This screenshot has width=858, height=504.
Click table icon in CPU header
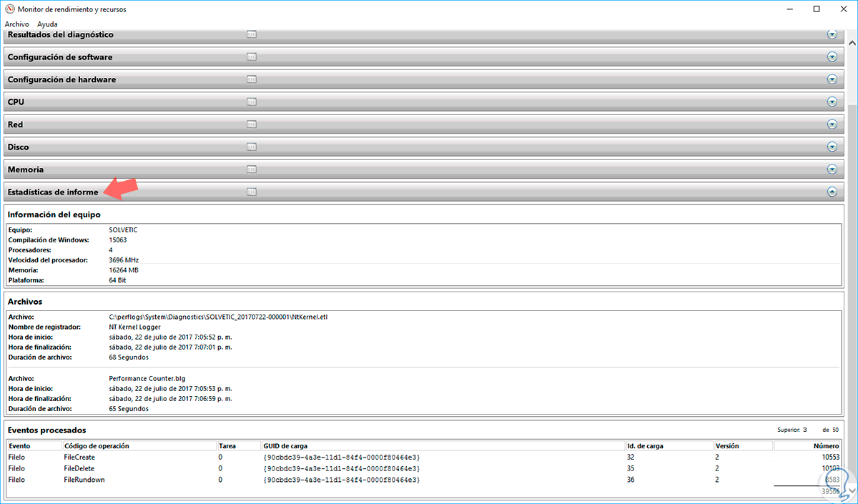[x=251, y=102]
